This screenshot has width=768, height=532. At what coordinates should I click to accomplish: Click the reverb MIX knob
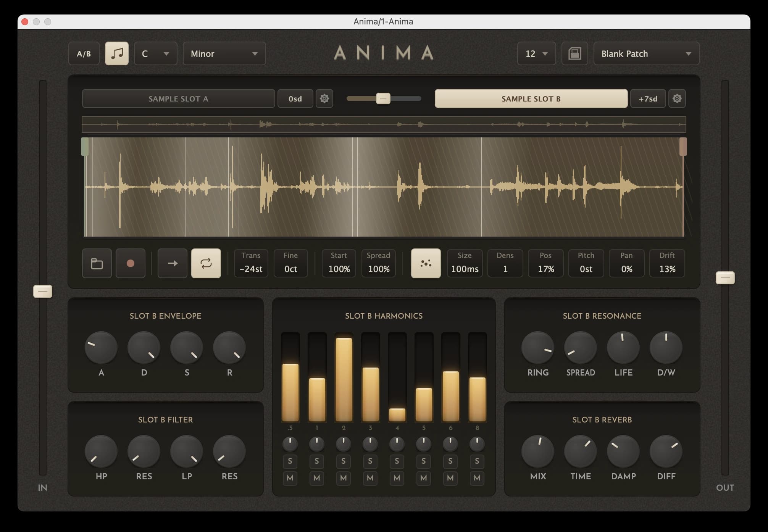pos(538,451)
